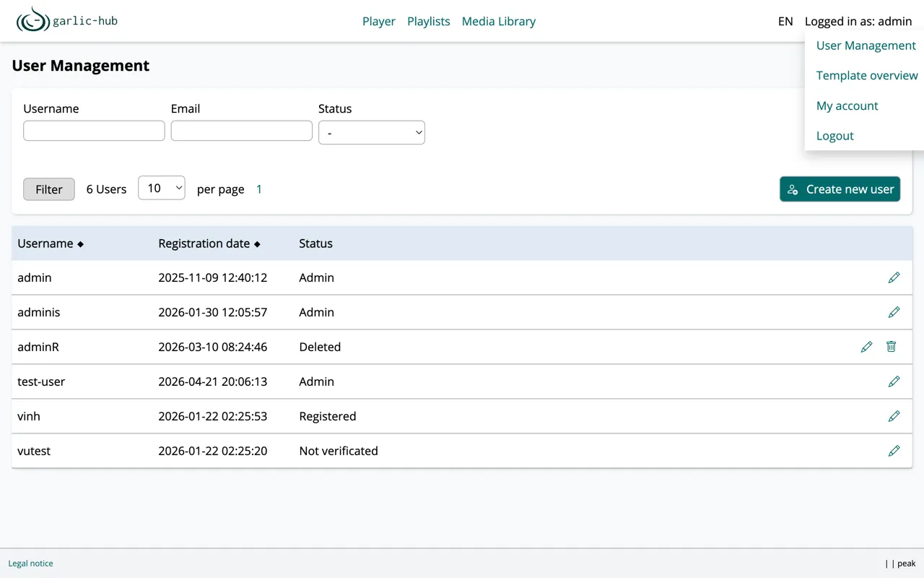Edit the vutest user with pencil icon
Viewport: 924px width, 578px height.
pos(894,451)
